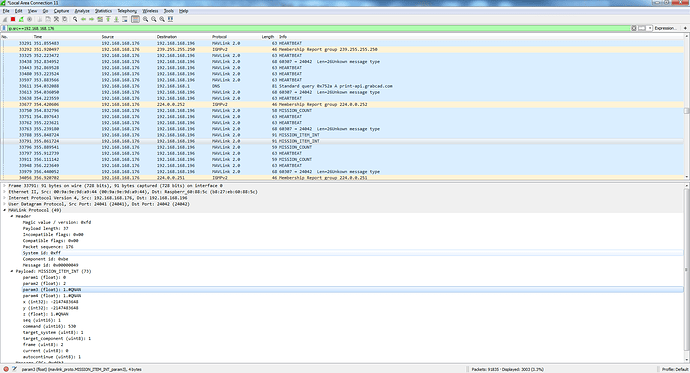
Task: Sort packets by Protocol column header
Action: (219, 37)
